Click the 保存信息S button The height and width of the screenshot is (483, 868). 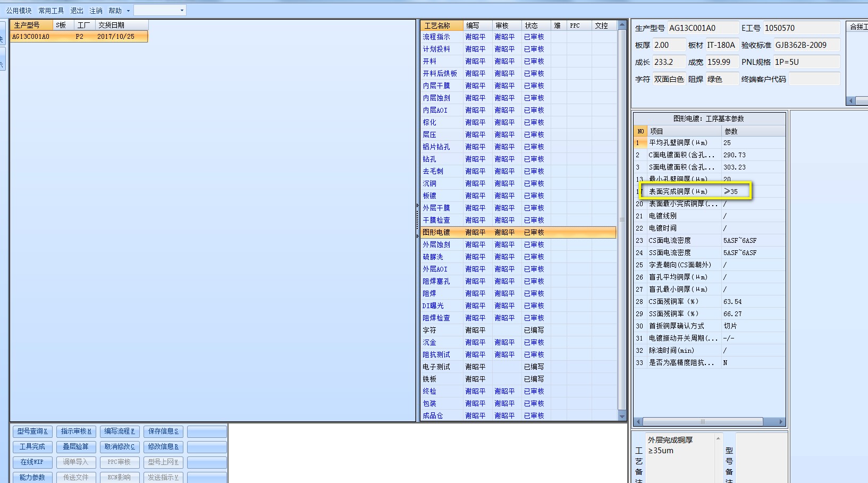pyautogui.click(x=163, y=431)
